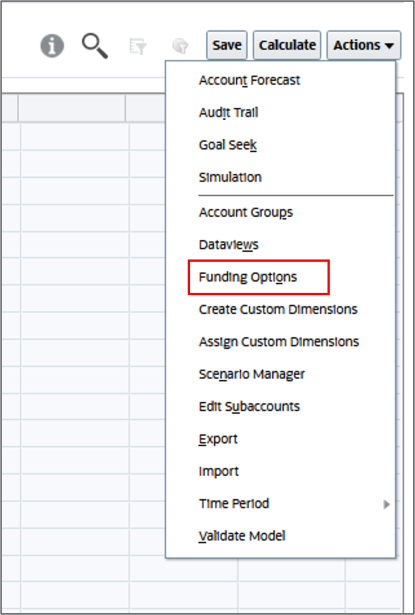Click the grayed filter list icon

point(138,46)
